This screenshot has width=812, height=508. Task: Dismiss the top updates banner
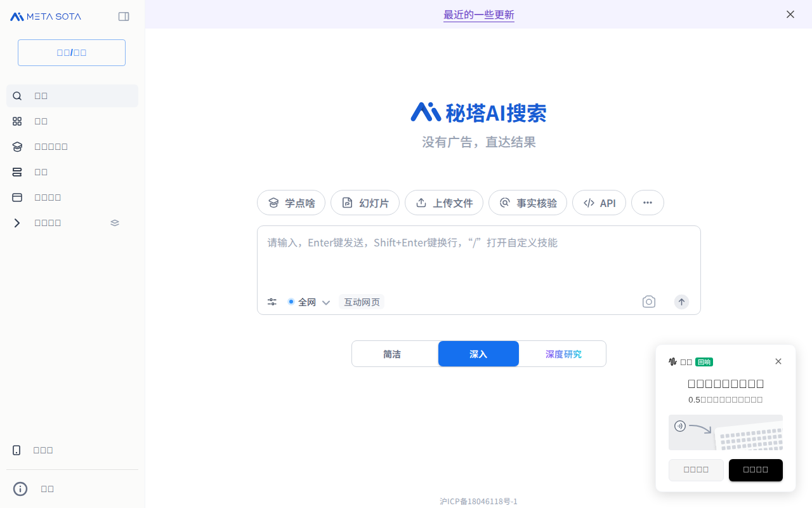[x=790, y=14]
